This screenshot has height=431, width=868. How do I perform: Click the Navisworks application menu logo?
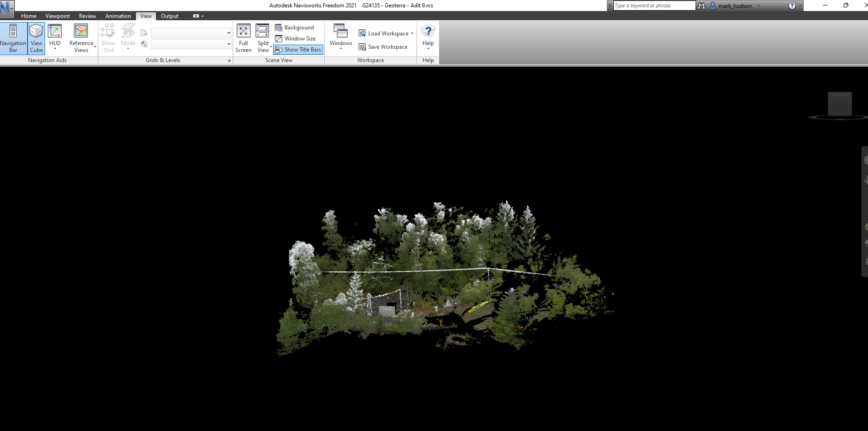6,7
